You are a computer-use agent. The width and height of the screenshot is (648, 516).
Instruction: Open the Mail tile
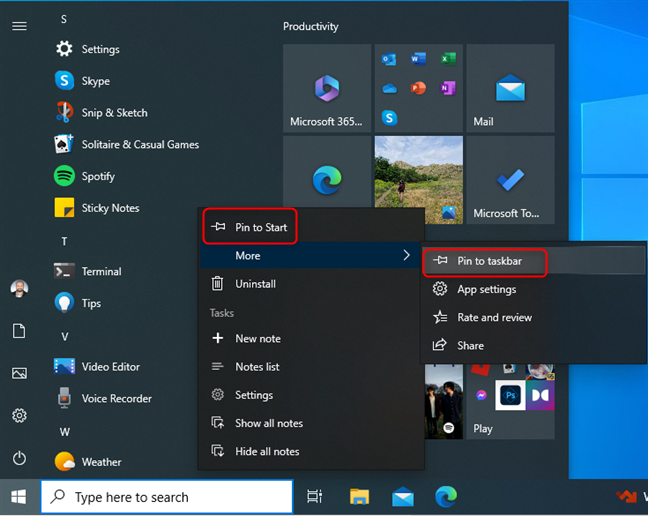510,88
